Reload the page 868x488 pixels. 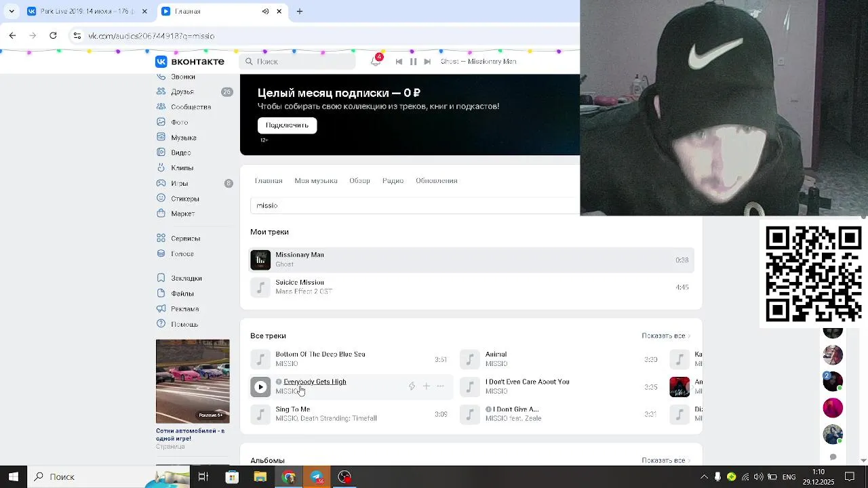pos(53,35)
